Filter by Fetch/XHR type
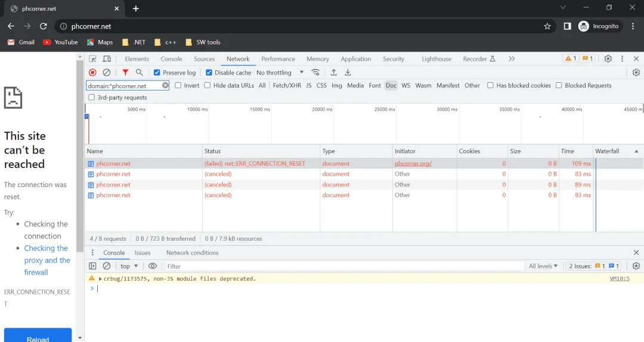 (287, 85)
